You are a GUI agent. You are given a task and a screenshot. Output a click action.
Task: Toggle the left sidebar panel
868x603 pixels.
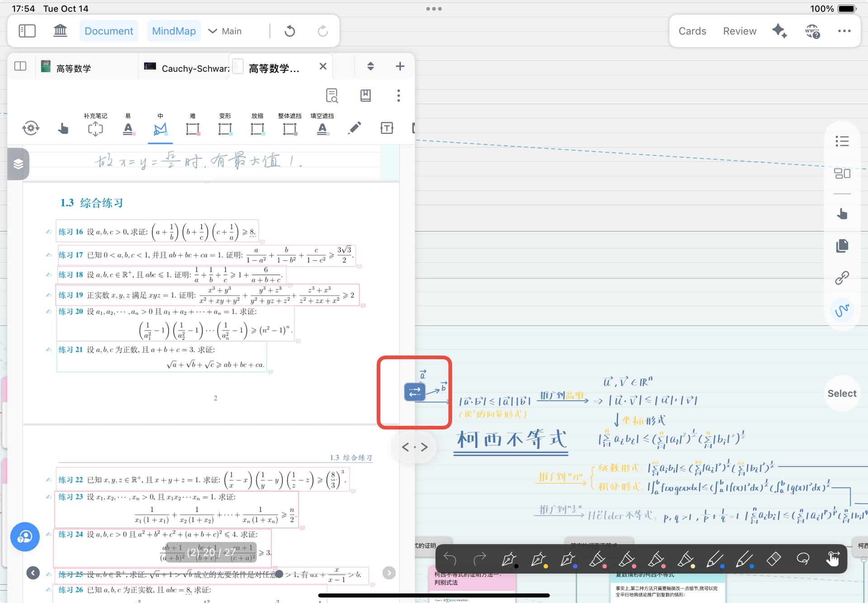[27, 31]
